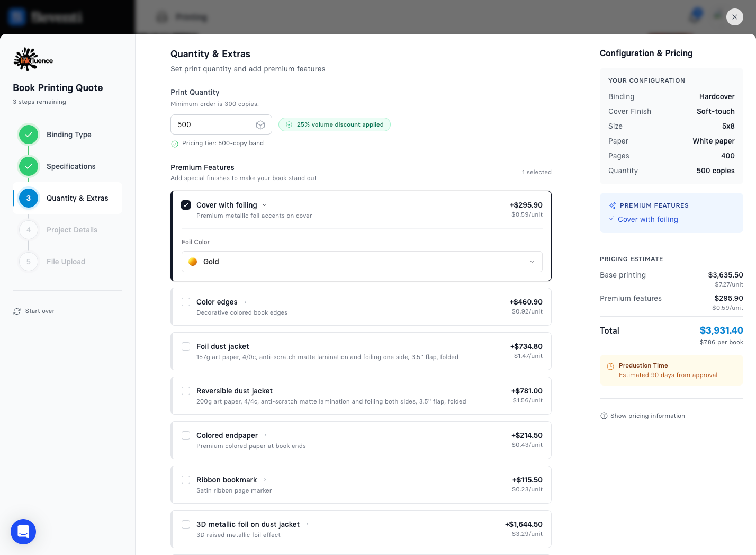Expand the Colored endpaper chevron

pyautogui.click(x=265, y=436)
